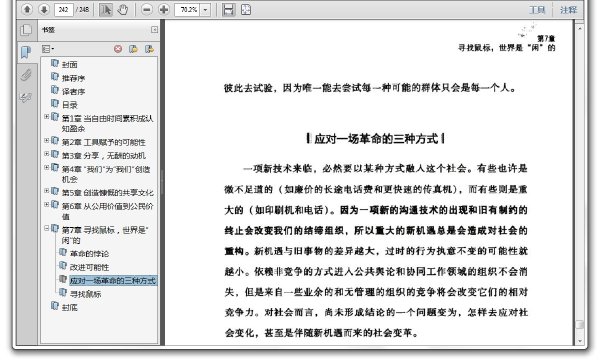This screenshot has height=361, width=600.
Task: Open the zoom level dropdown arrow
Action: pos(205,10)
